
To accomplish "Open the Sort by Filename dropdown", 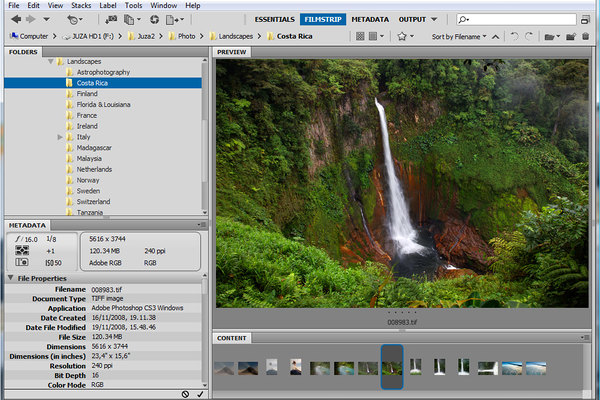I will pyautogui.click(x=459, y=36).
